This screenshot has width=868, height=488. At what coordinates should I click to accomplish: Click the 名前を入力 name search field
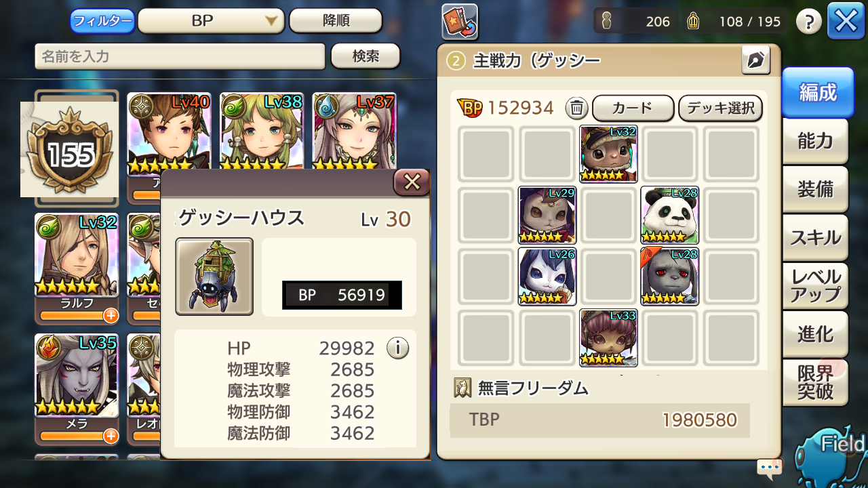pyautogui.click(x=180, y=56)
